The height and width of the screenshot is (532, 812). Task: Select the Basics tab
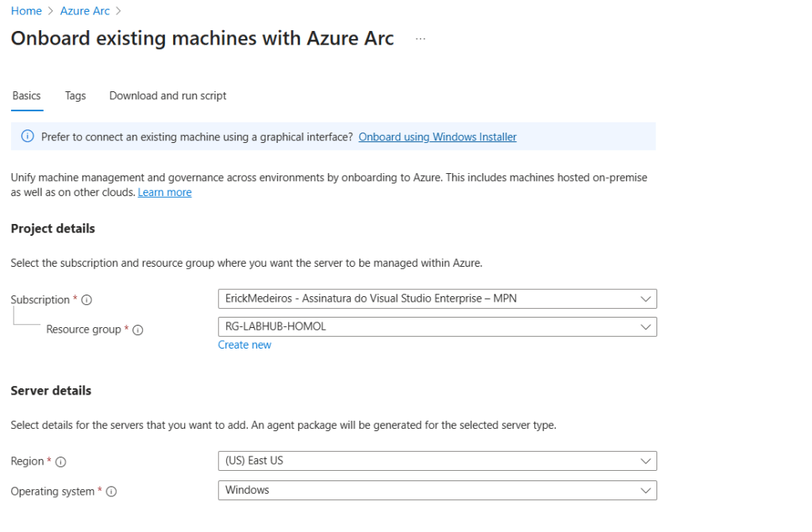point(27,95)
